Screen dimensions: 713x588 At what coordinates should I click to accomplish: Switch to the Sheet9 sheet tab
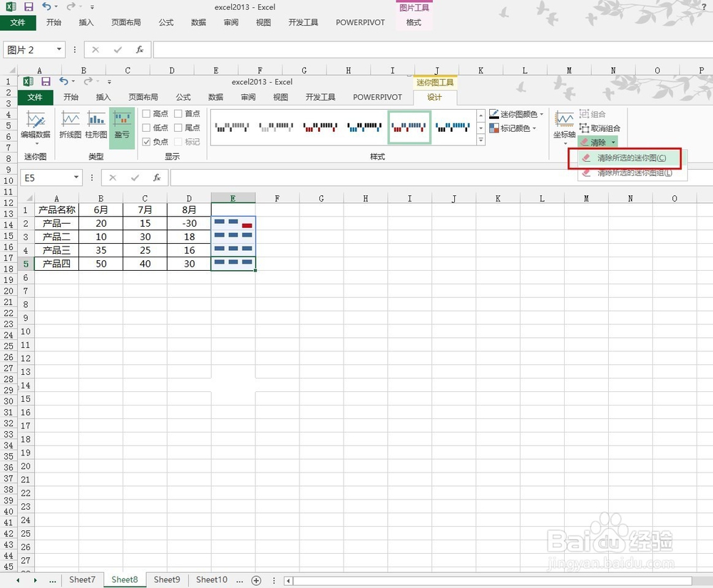click(166, 579)
